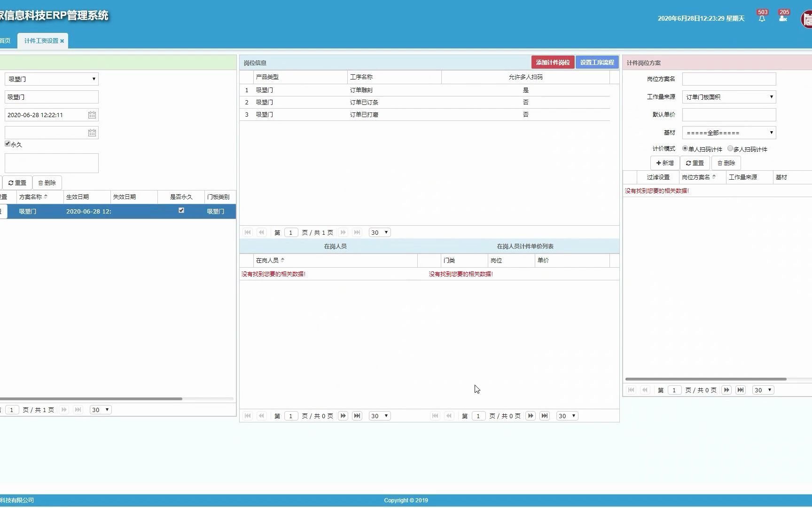Open the 工作量来源 dropdown showing 订单门板面积
The width and height of the screenshot is (812, 508).
pos(729,97)
